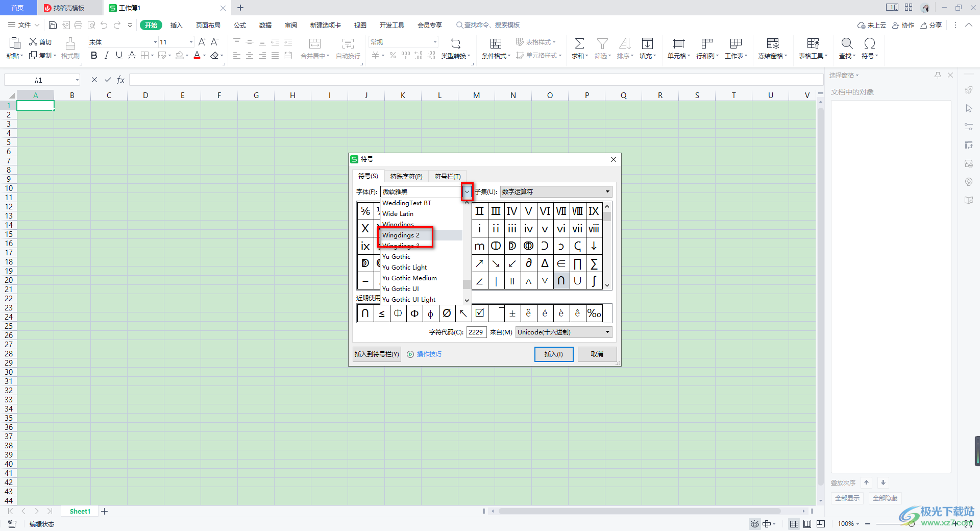Switch to normal grid view icon
This screenshot has width=980, height=531.
click(x=794, y=524)
